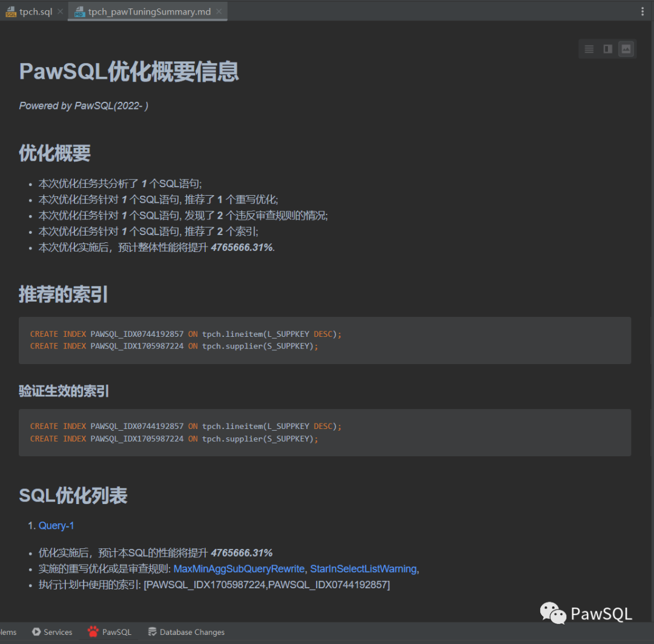Open the Query-1 link
Screen dimensions: 654x644
(x=56, y=525)
